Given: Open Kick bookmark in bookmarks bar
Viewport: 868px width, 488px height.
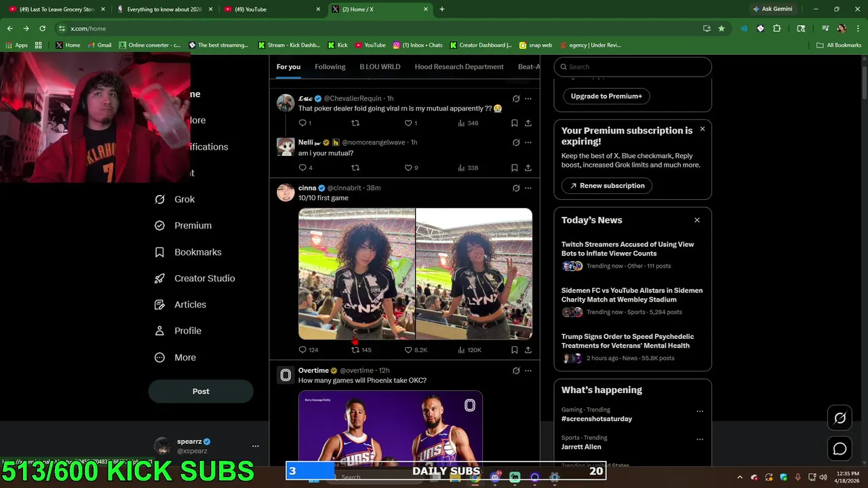Looking at the screenshot, I should 338,45.
